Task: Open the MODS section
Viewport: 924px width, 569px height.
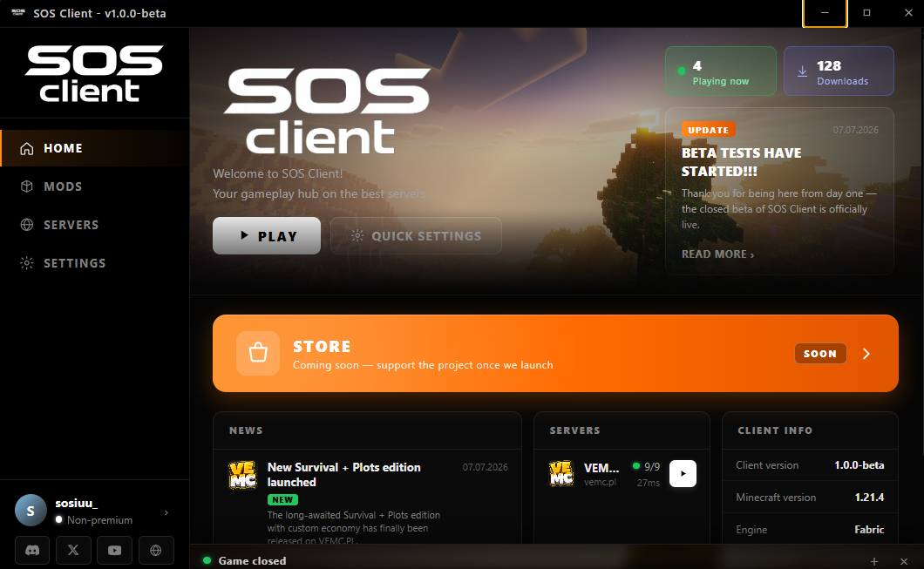Action: coord(95,186)
